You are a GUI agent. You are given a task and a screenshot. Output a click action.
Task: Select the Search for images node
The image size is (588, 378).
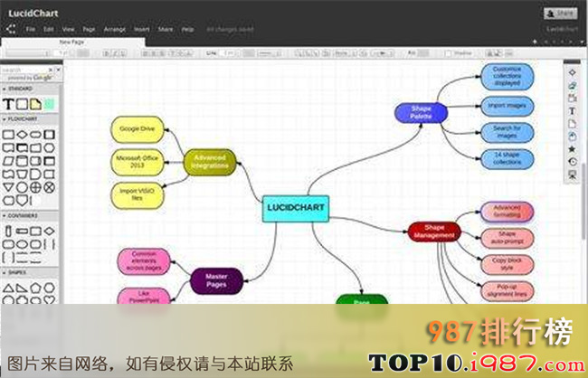507,132
